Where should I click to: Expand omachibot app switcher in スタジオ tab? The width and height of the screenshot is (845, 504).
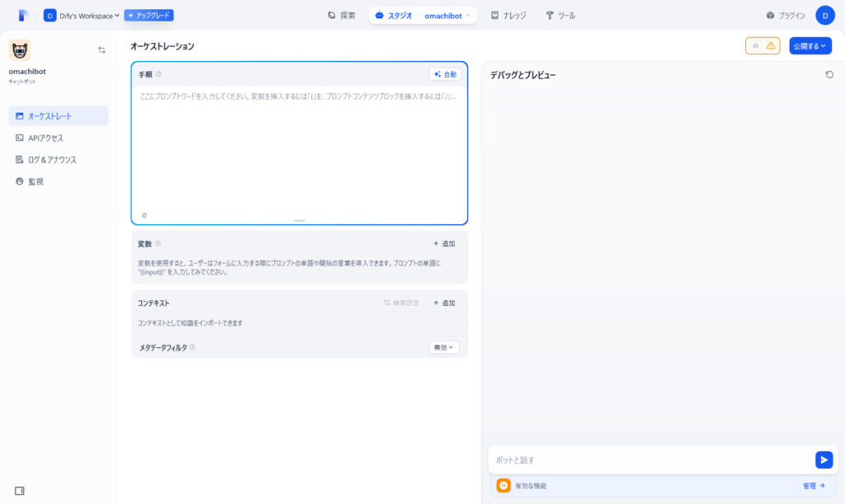click(448, 16)
